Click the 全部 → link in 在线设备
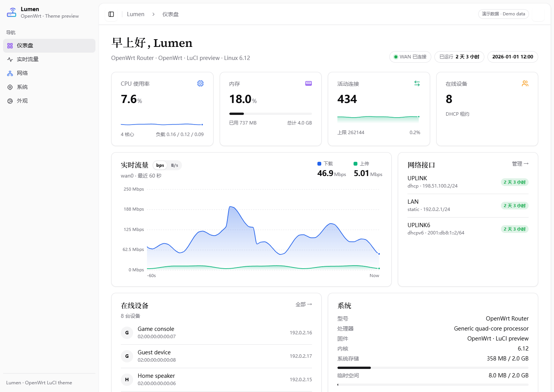554x392 pixels. tap(304, 304)
